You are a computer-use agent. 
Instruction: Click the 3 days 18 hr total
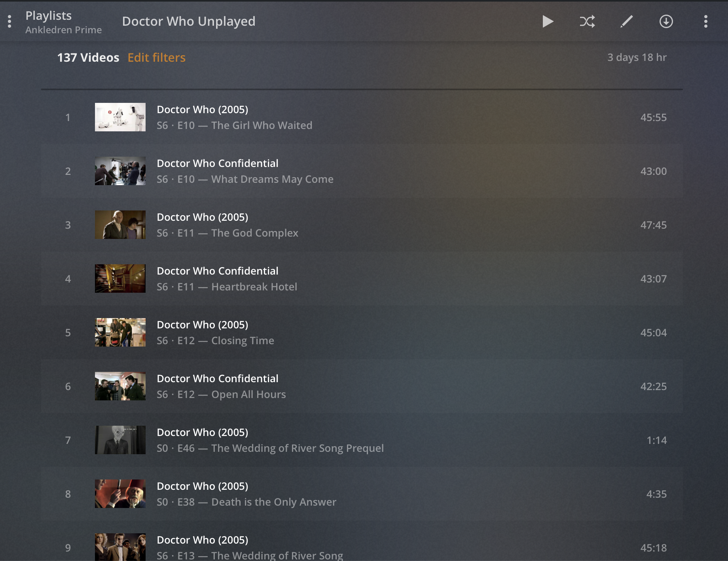(x=637, y=57)
